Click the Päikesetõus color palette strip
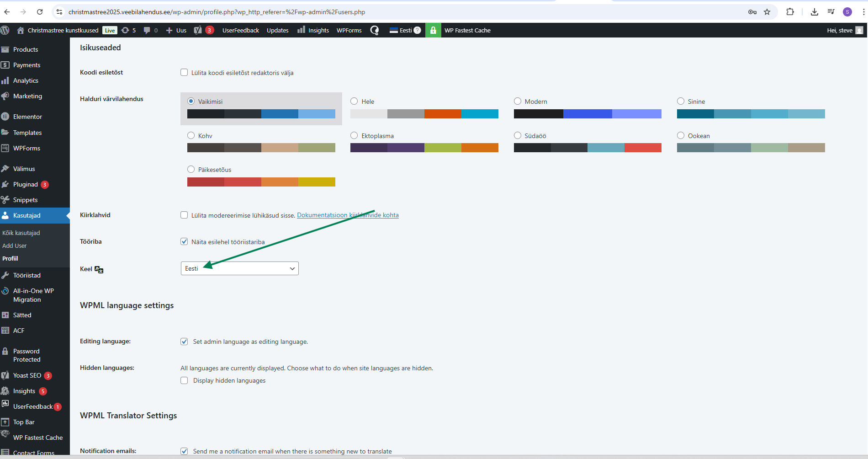The height and width of the screenshot is (459, 868). point(261,182)
